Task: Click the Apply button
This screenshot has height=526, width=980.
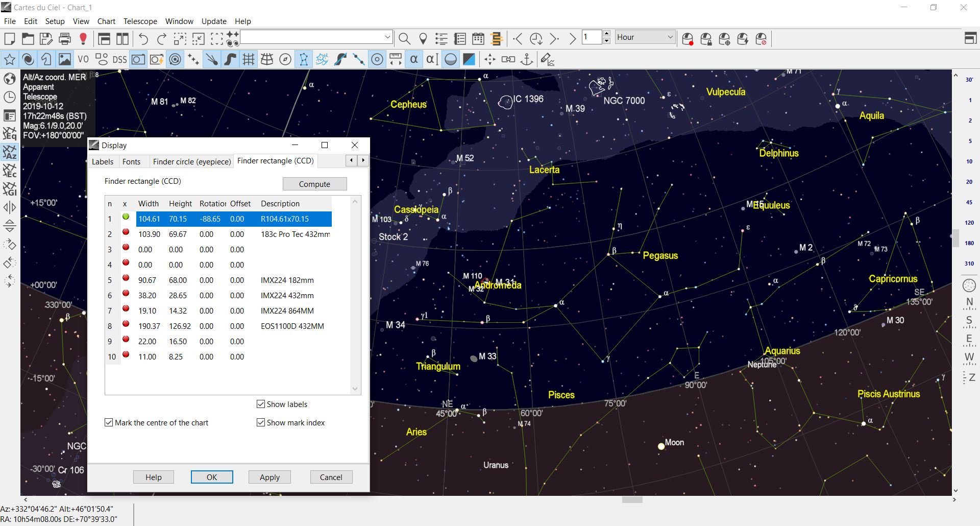Action: coord(269,477)
